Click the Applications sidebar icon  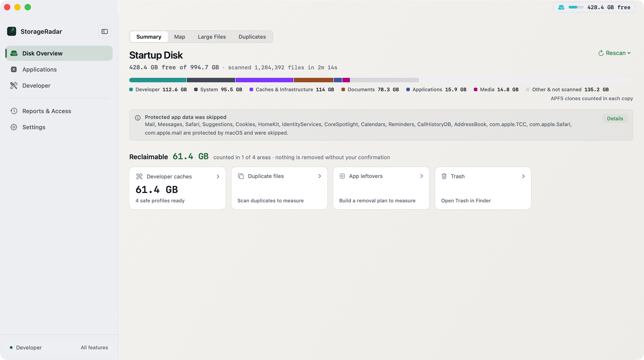coord(14,70)
